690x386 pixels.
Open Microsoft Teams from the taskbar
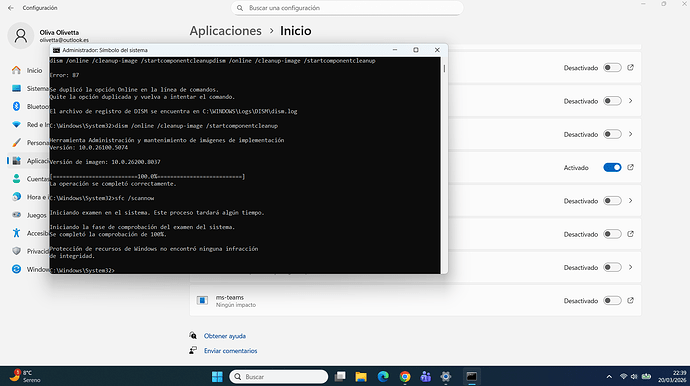pyautogui.click(x=426, y=377)
